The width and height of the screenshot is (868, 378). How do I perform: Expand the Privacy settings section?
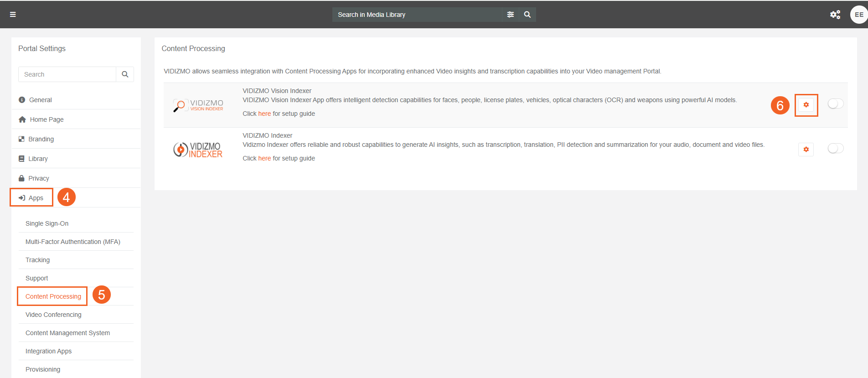[38, 178]
